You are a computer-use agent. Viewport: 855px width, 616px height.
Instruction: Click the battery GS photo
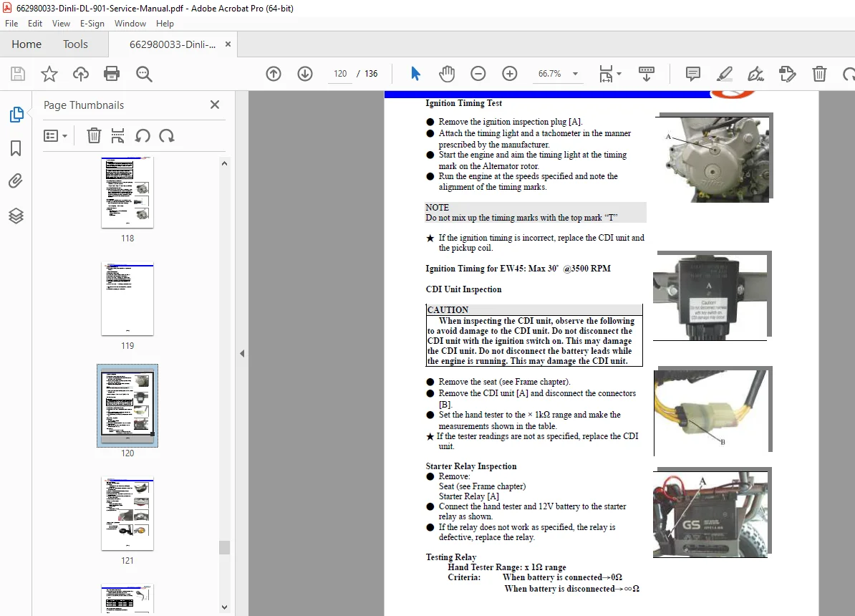coord(712,512)
